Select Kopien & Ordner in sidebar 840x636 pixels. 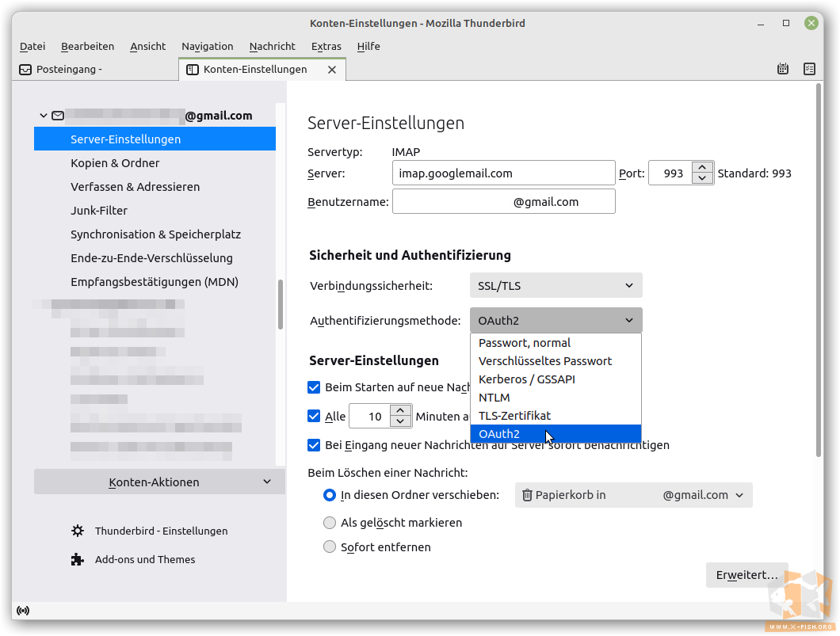[155, 162]
